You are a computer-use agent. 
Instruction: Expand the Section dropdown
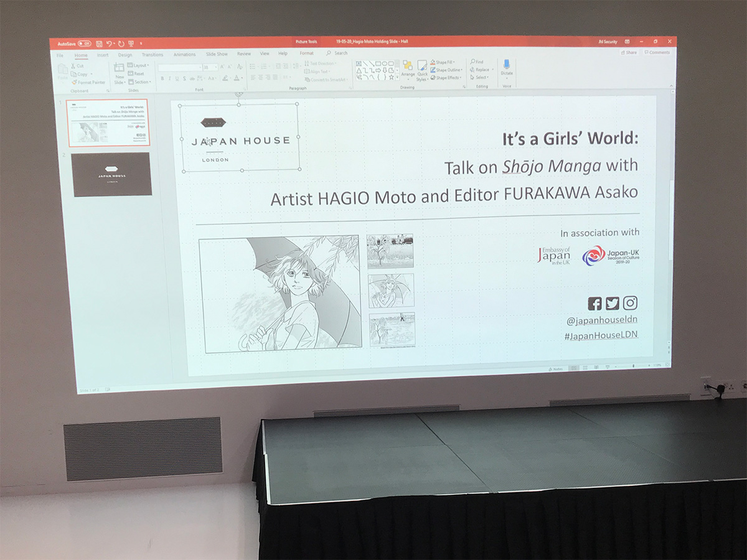pos(139,82)
